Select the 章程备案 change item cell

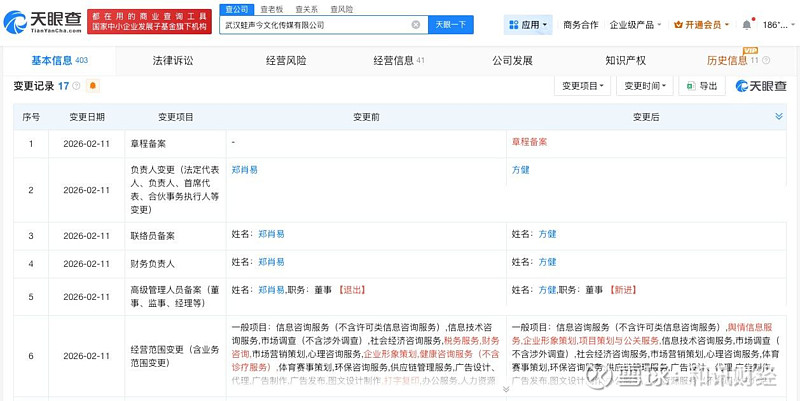coord(176,144)
